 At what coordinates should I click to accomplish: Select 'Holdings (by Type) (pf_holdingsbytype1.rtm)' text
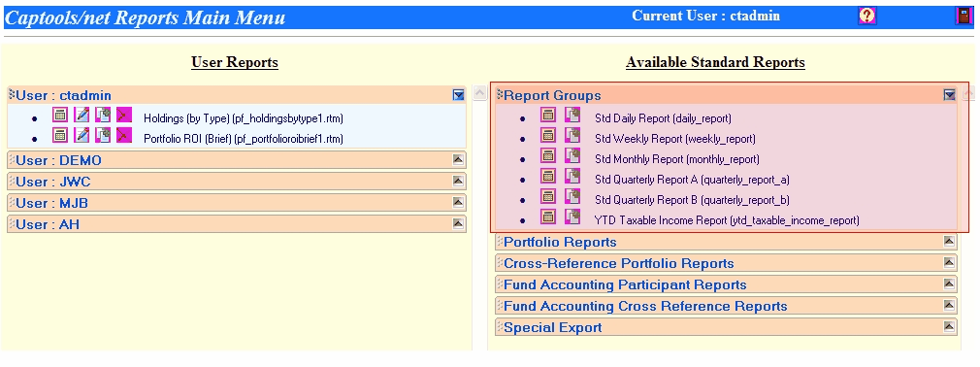(244, 118)
